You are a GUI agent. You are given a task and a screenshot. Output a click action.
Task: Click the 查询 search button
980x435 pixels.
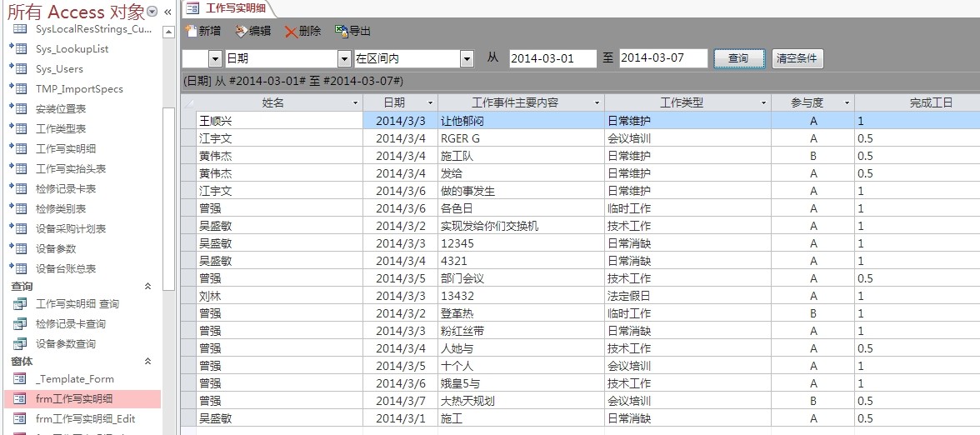738,58
